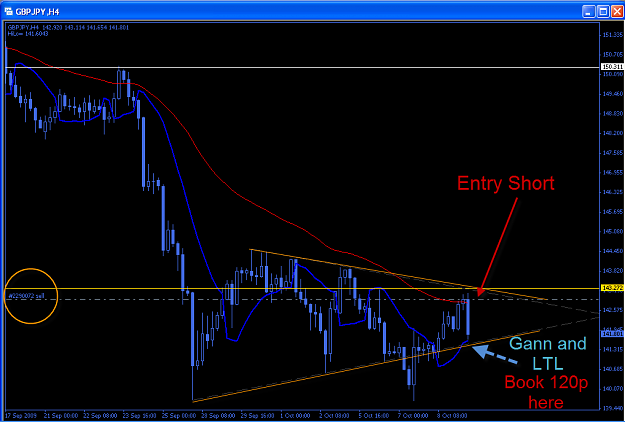This screenshot has width=625, height=422.
Task: Click the 28 Sep 08:00 time label
Action: pyautogui.click(x=218, y=415)
